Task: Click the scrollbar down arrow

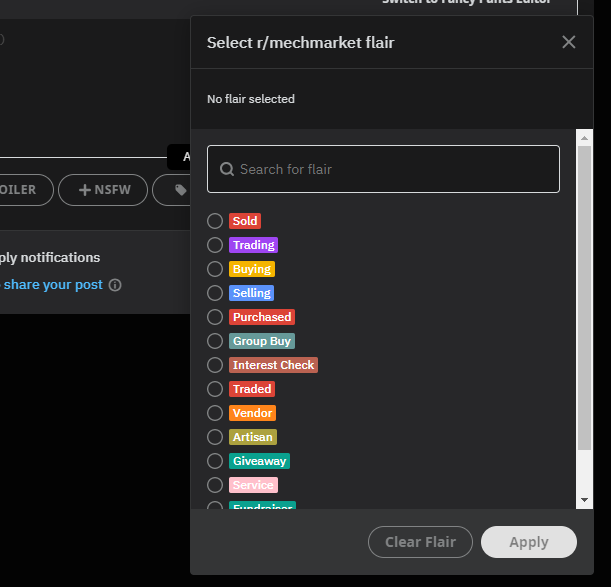Action: [x=584, y=500]
